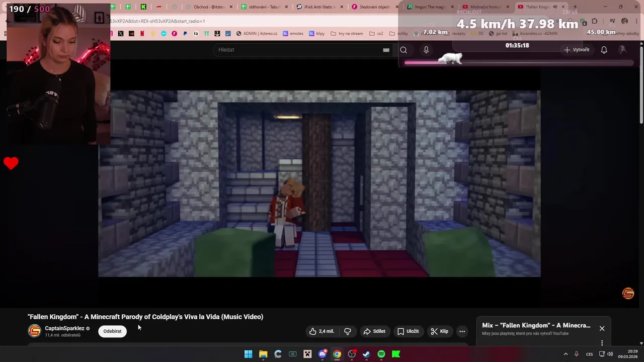Viewport: 644px width, 362px height.
Task: Open the Mix panel three-dot options
Action: pos(602,343)
